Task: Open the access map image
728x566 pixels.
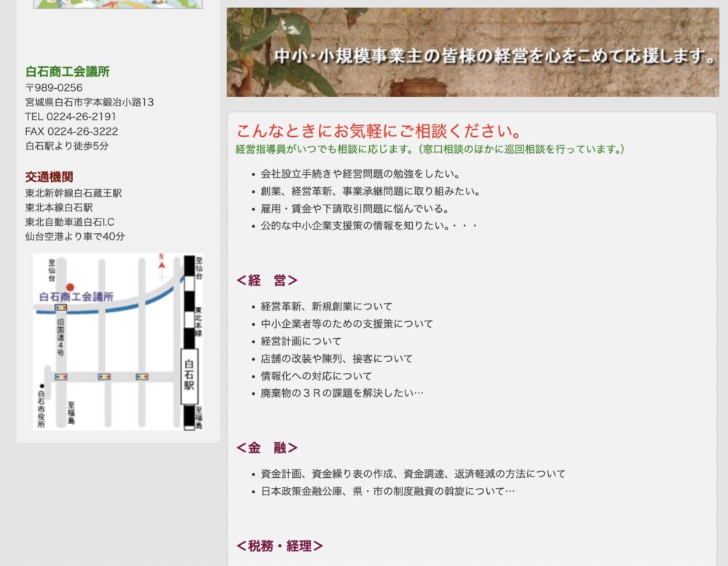Action: (x=118, y=342)
